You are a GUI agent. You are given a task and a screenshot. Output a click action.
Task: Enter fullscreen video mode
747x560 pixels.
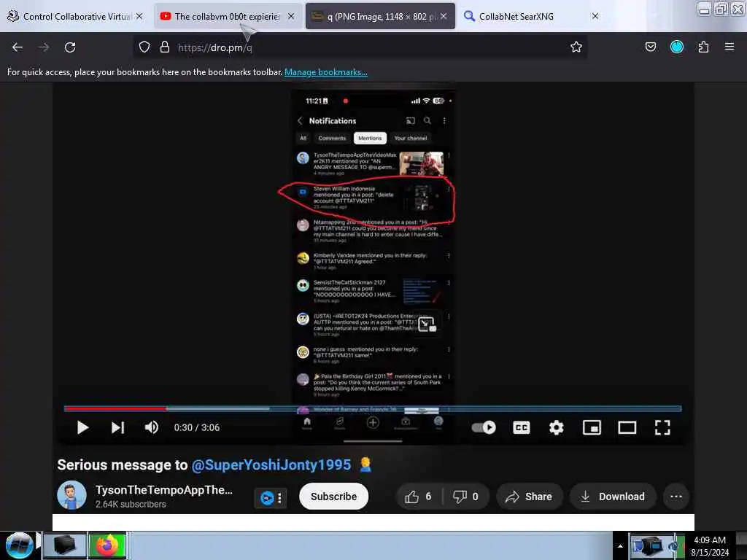point(662,427)
